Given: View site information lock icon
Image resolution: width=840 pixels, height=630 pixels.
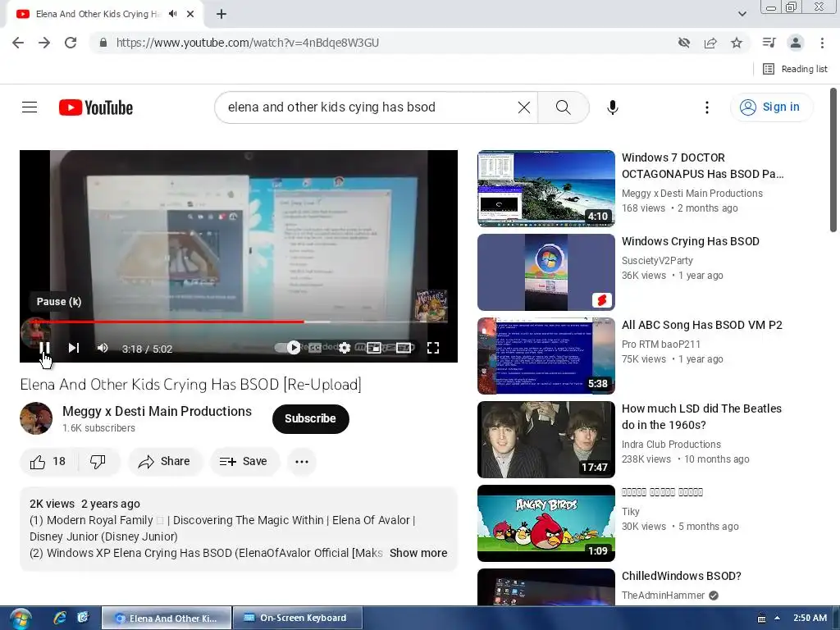Looking at the screenshot, I should click(103, 43).
